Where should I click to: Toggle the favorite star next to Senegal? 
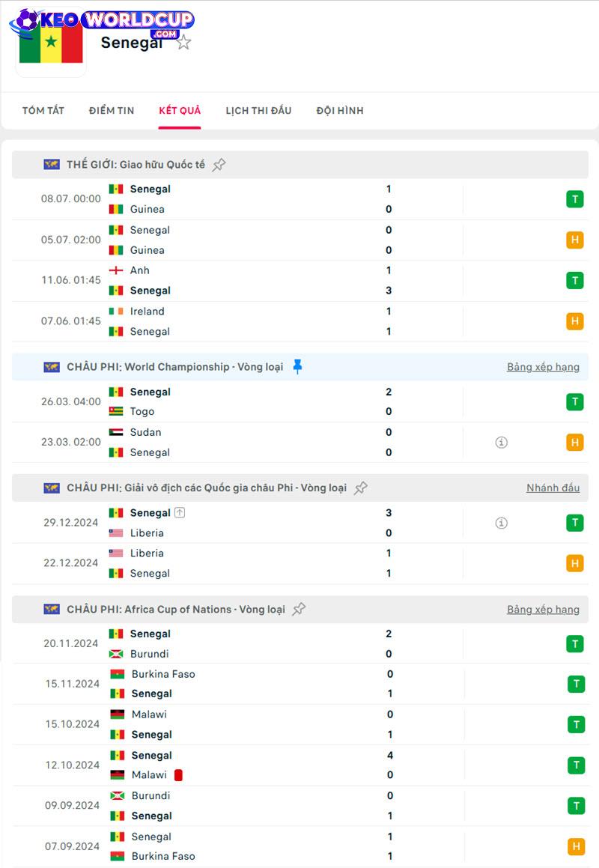[183, 43]
